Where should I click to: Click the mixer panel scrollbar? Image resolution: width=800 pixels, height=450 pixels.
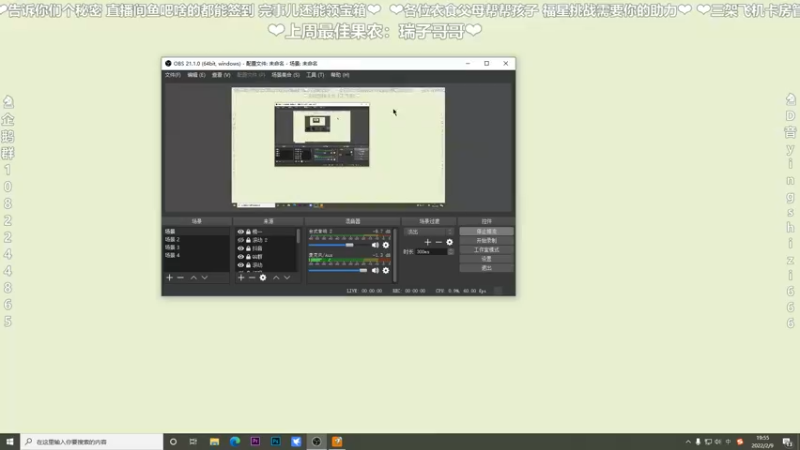pos(395,255)
